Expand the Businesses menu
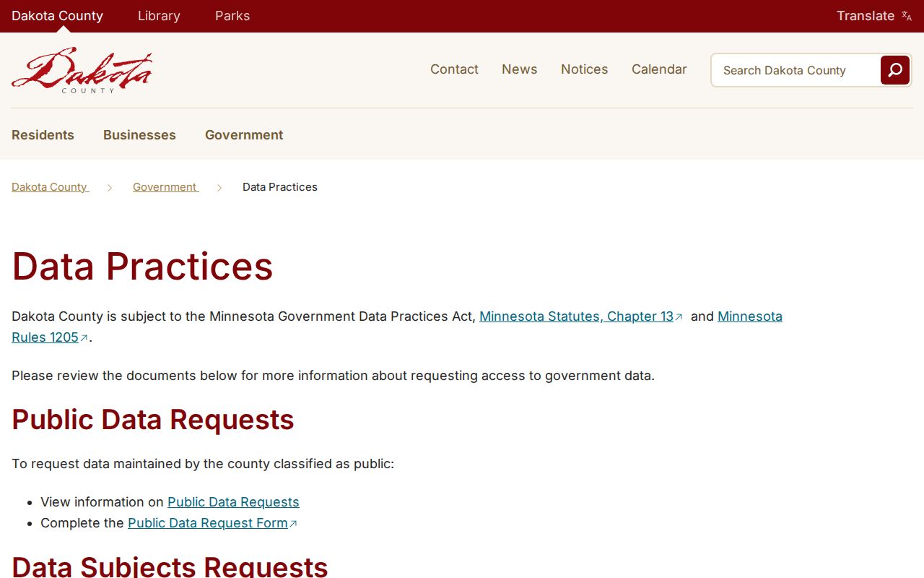 pyautogui.click(x=139, y=135)
